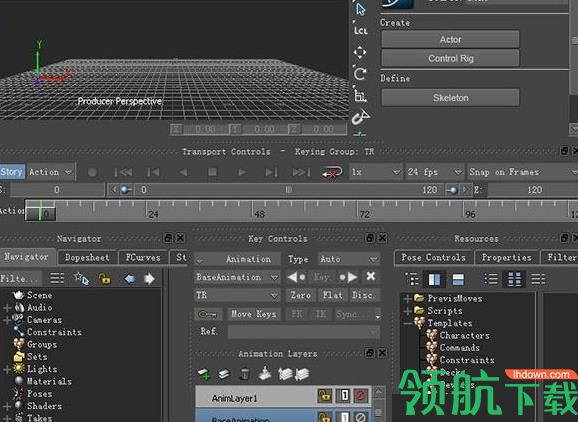
Task: Play the animation forward
Action: click(242, 172)
